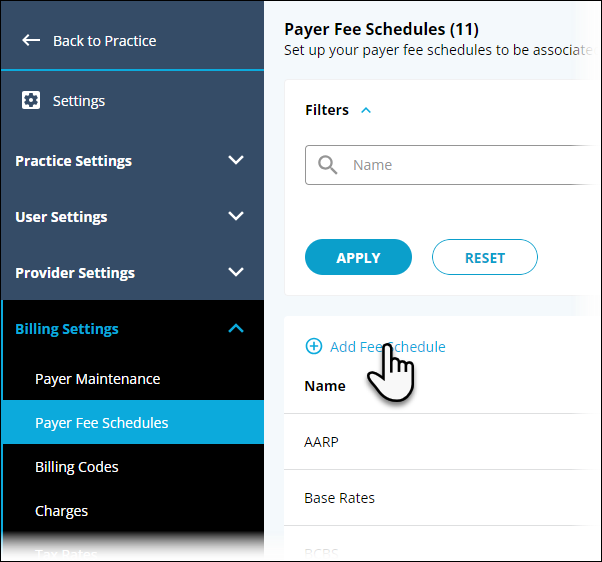602x562 pixels.
Task: Expand the Provider Settings chevron
Action: tap(236, 273)
